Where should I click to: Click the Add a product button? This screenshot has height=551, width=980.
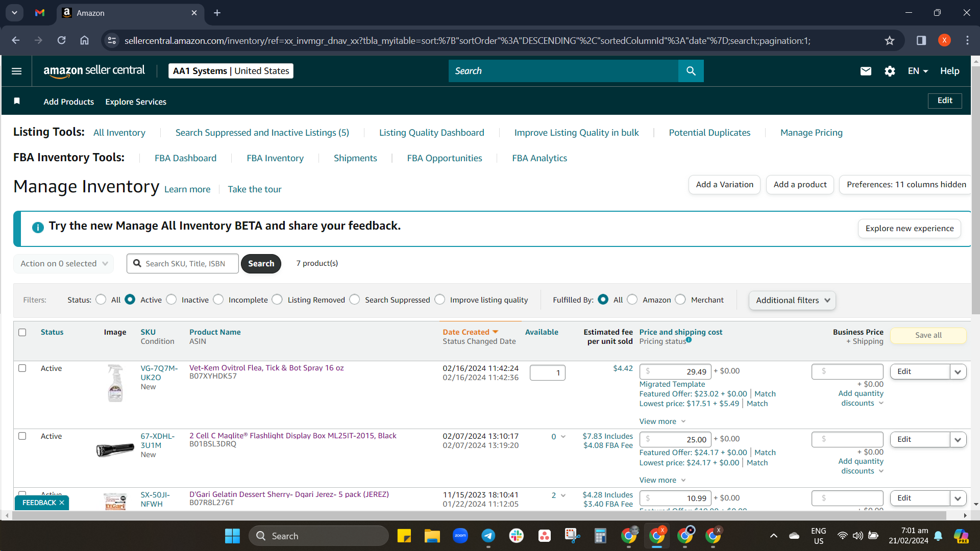[x=800, y=185]
